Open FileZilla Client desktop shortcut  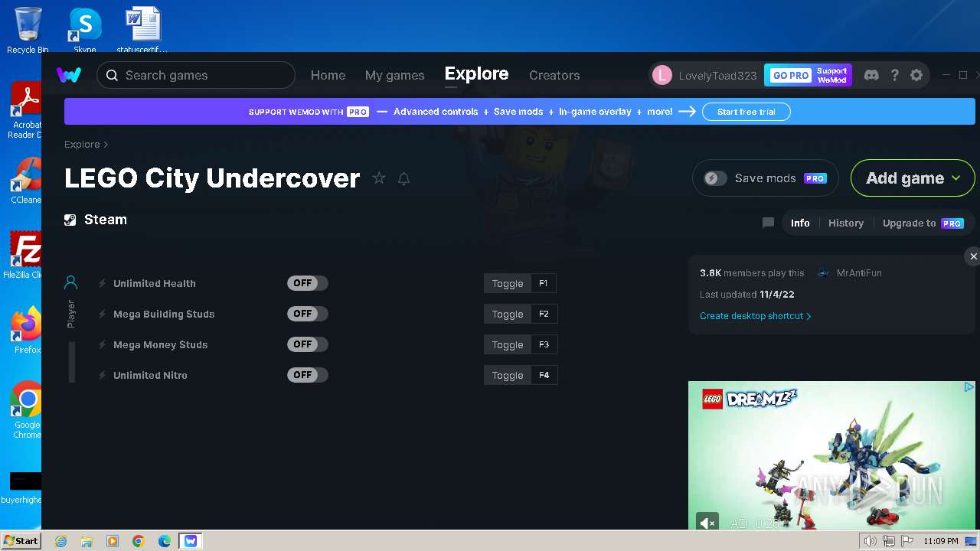tap(24, 256)
